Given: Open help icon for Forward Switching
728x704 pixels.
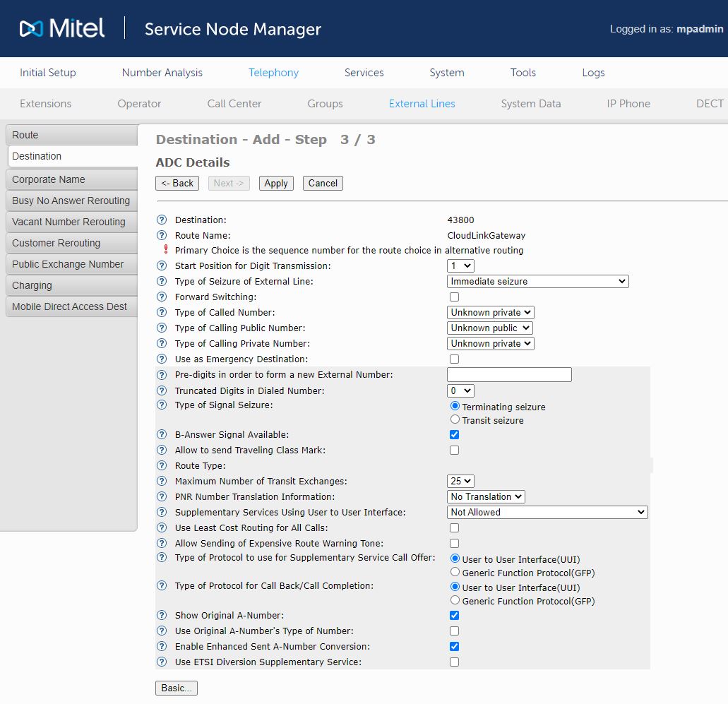Looking at the screenshot, I should [162, 297].
